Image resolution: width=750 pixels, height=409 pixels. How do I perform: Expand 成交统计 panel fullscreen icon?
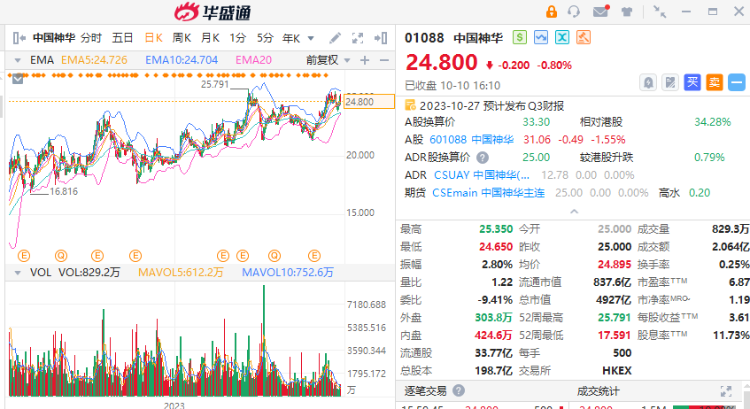(726, 391)
